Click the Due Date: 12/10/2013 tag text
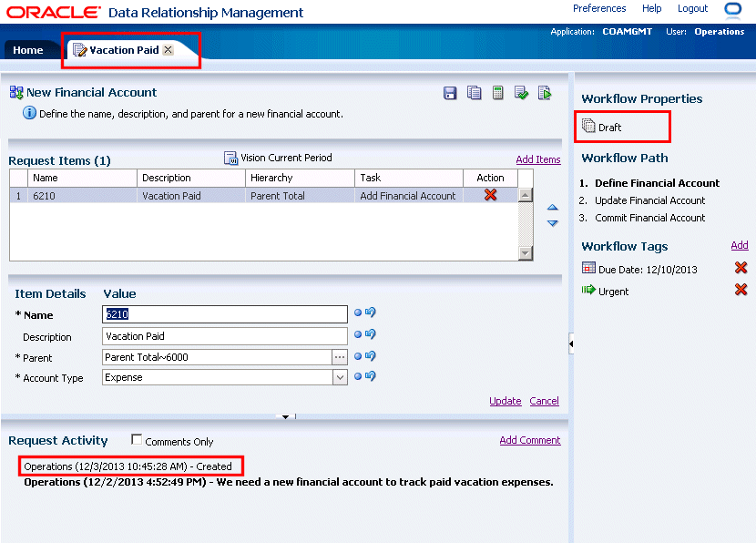Viewport: 756px width, 543px height. [x=648, y=270]
